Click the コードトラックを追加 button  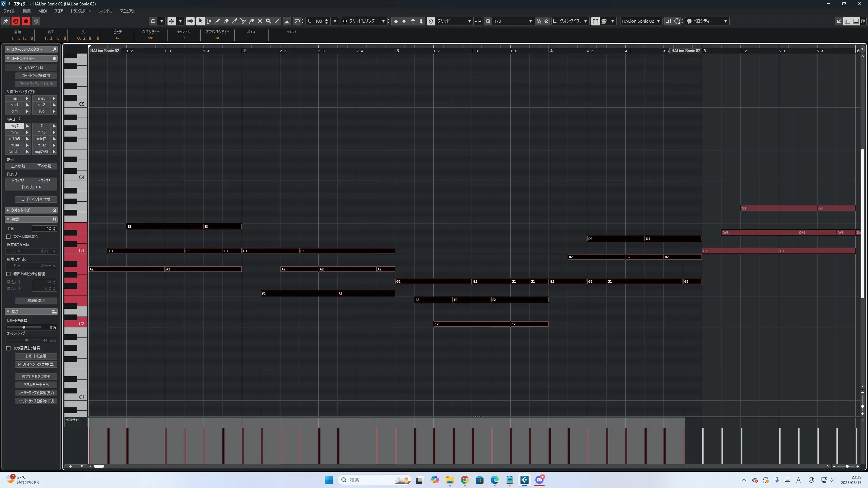tap(36, 76)
